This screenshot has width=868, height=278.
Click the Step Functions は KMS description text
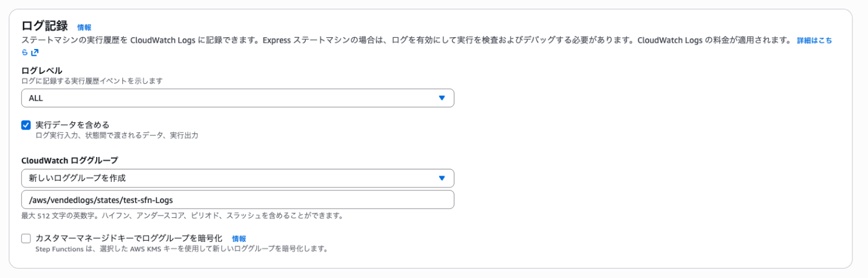click(x=181, y=249)
